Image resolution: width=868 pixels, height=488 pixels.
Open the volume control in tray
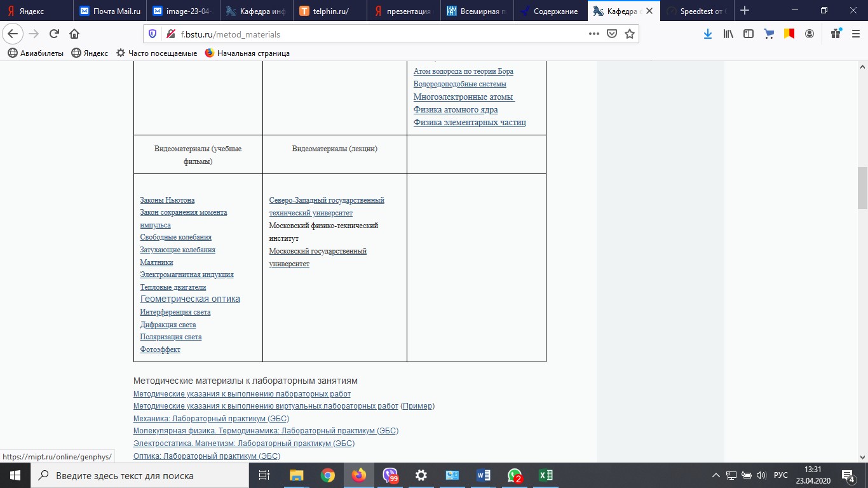point(761,475)
